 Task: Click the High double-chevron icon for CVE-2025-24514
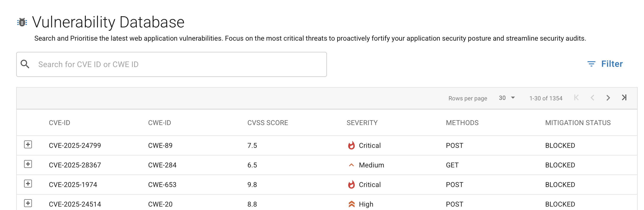coord(351,204)
